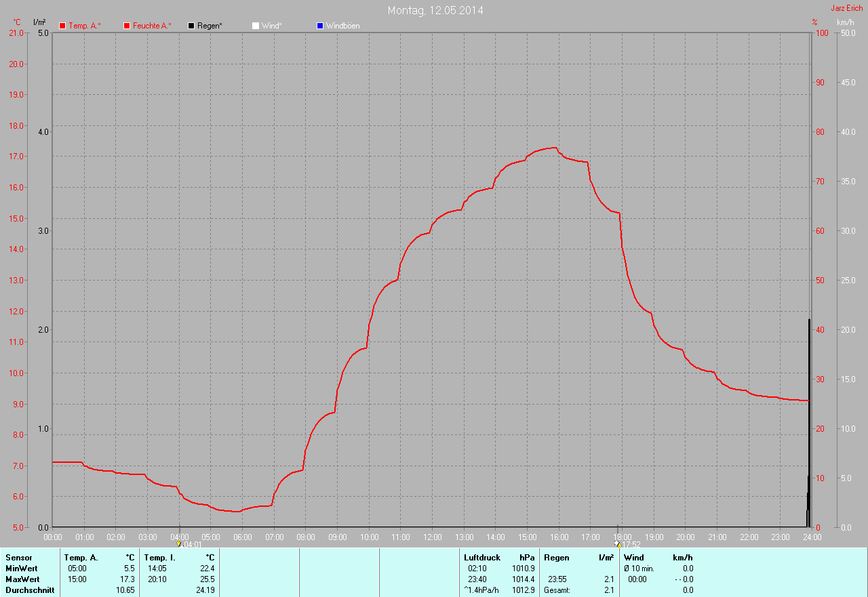Select the MinWert row label
868x597 pixels.
point(22,569)
